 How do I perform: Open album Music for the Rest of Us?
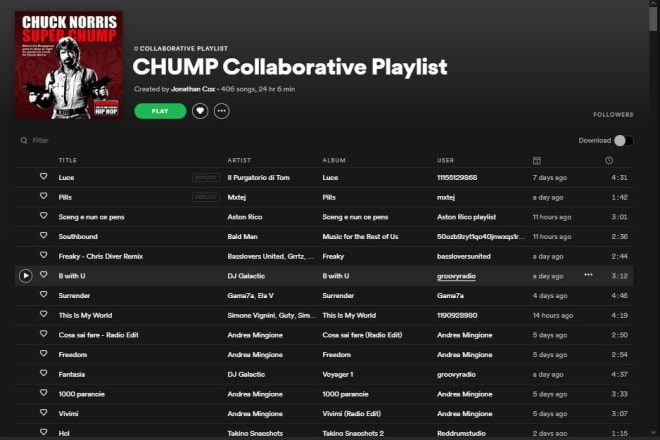pyautogui.click(x=360, y=237)
